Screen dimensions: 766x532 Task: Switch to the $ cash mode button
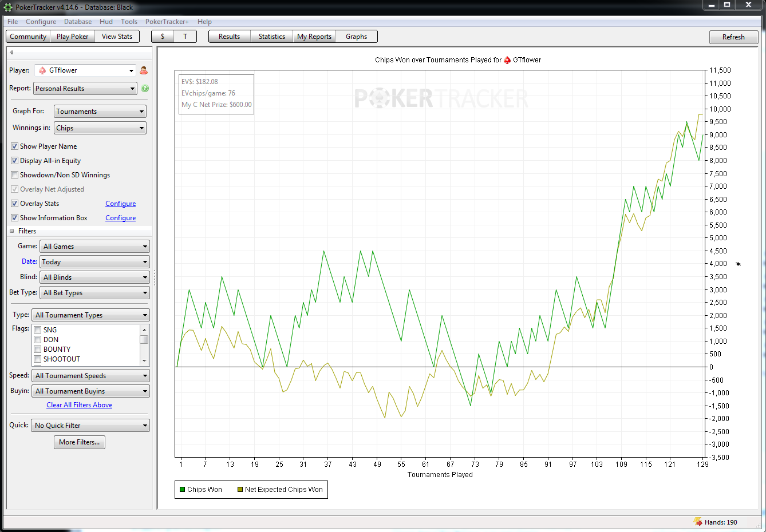pyautogui.click(x=163, y=37)
